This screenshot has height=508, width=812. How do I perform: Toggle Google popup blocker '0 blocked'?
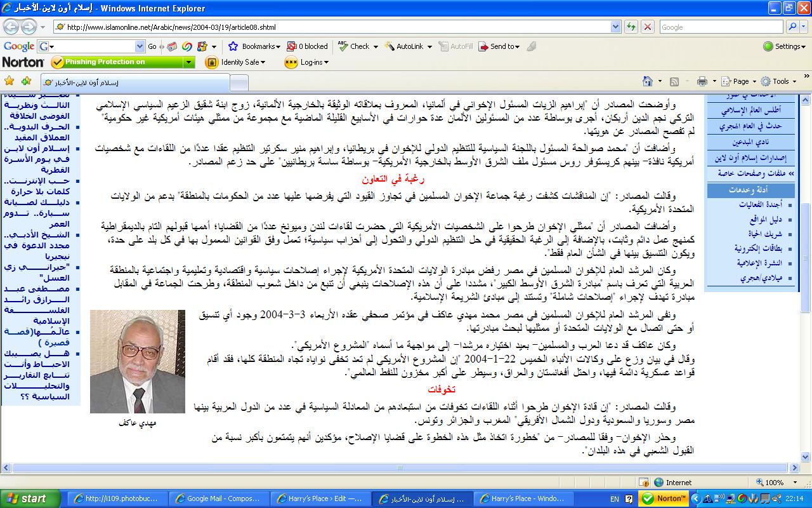[x=308, y=46]
